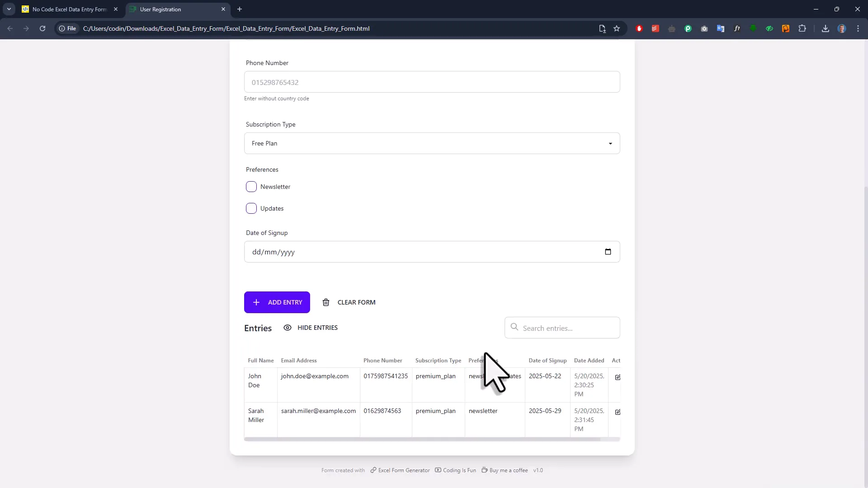Open the tab list chevron dropdown

tap(9, 9)
